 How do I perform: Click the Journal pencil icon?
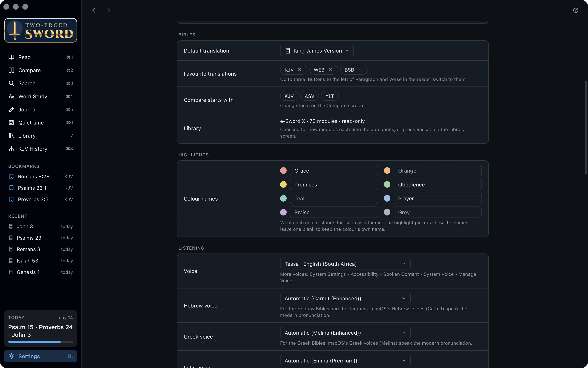(11, 110)
